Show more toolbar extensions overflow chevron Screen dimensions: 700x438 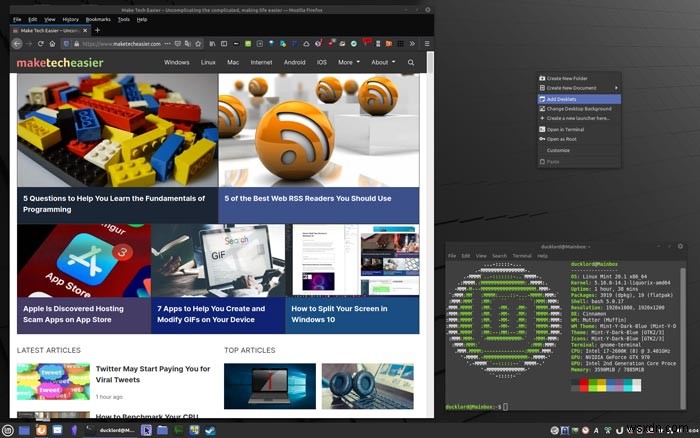pos(412,44)
